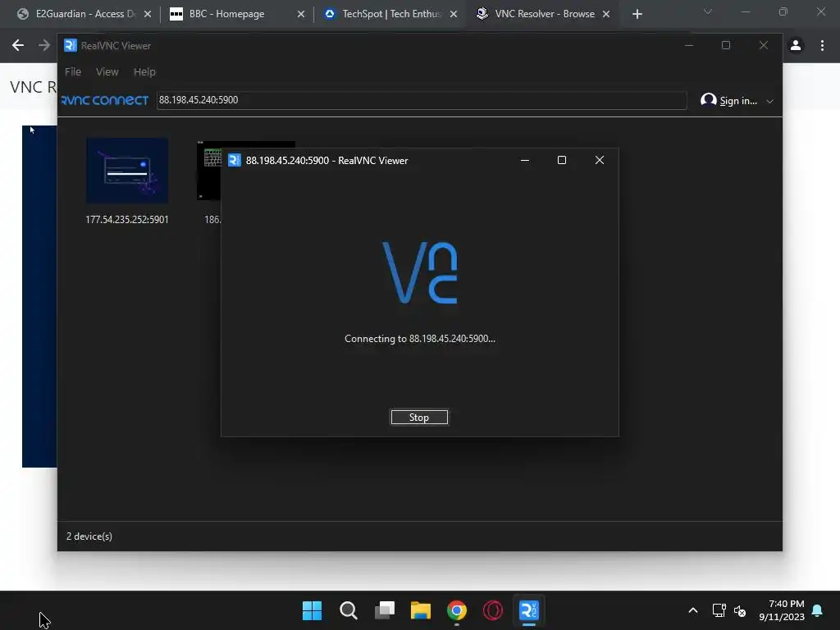Minimize the connecting dialog window

525,160
